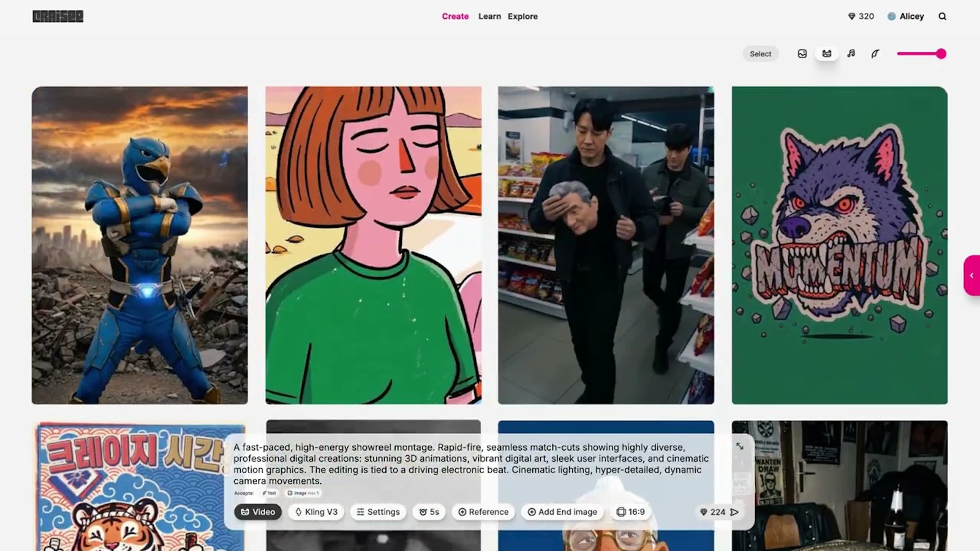The image size is (980, 551).
Task: Filter gallery by images icon
Action: point(802,54)
